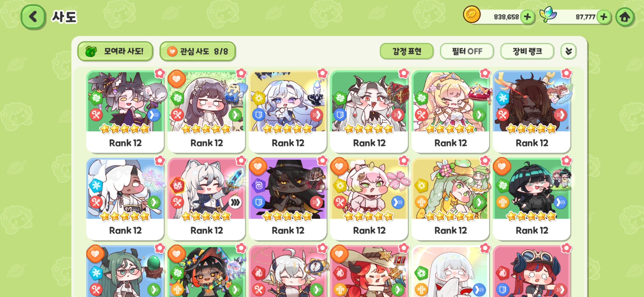Open the 필터 OFF filter options
The height and width of the screenshot is (297, 644).
(467, 51)
